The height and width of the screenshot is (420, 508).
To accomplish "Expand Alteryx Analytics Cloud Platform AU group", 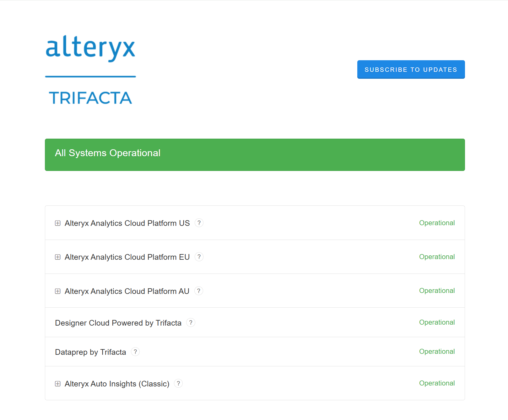I will [x=58, y=291].
